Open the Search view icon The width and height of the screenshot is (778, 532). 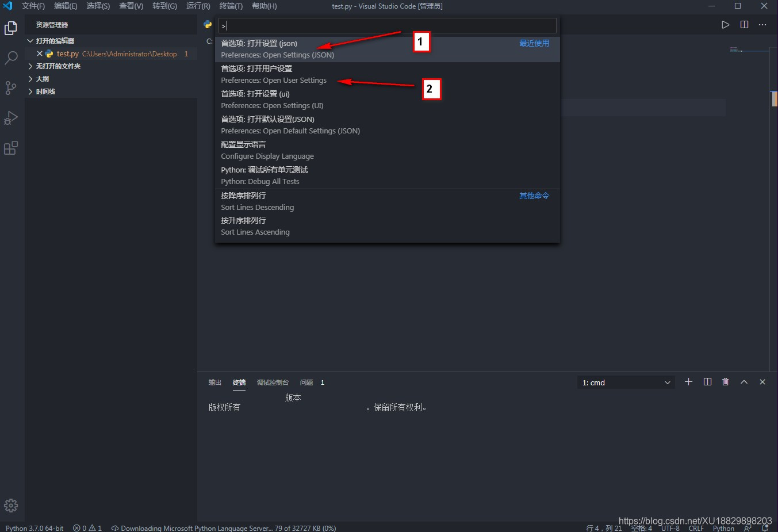tap(11, 58)
